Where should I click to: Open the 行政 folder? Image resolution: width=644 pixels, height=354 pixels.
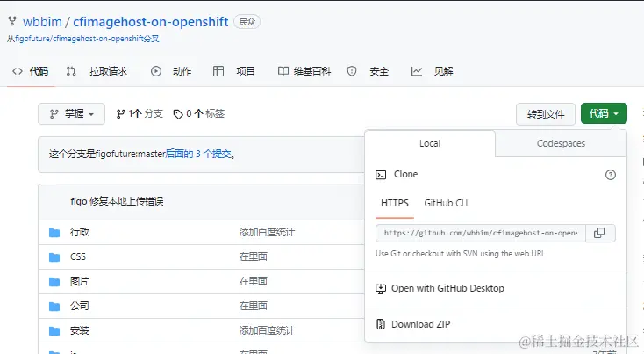[80, 232]
